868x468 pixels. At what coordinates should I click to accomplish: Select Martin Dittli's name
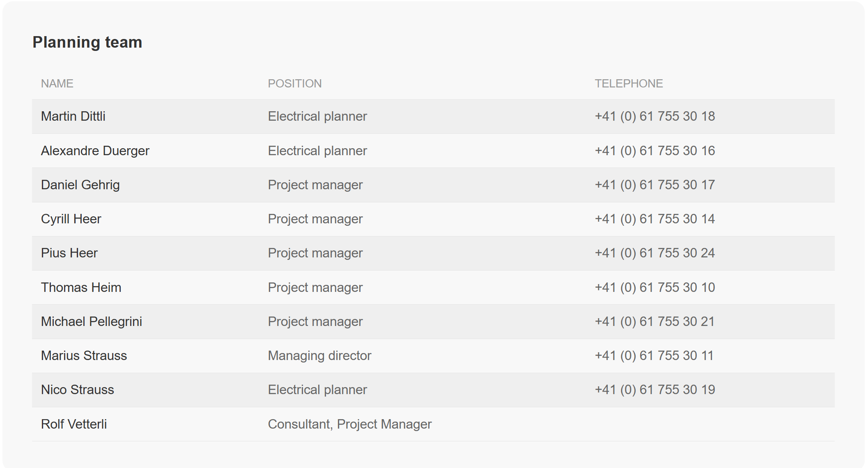point(73,116)
